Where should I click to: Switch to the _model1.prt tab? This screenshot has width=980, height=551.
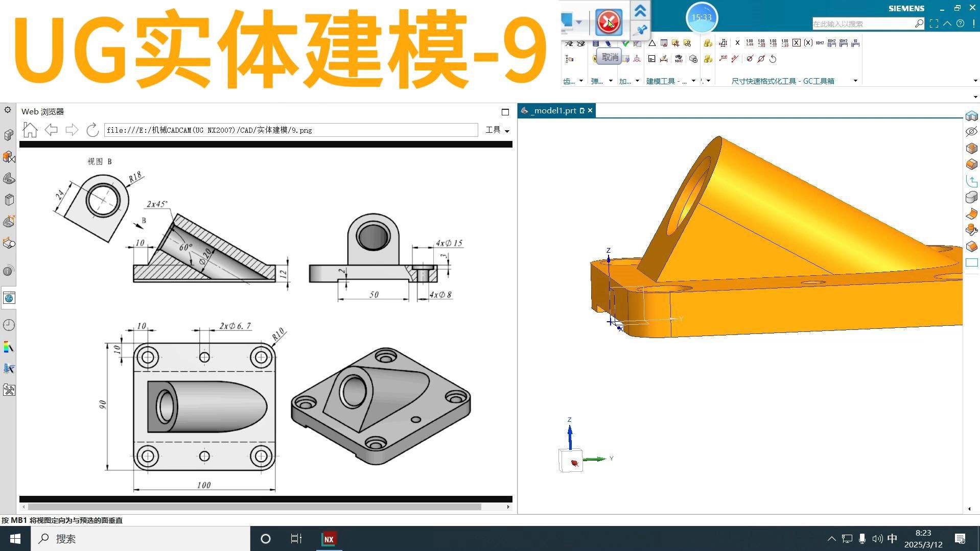[x=554, y=110]
